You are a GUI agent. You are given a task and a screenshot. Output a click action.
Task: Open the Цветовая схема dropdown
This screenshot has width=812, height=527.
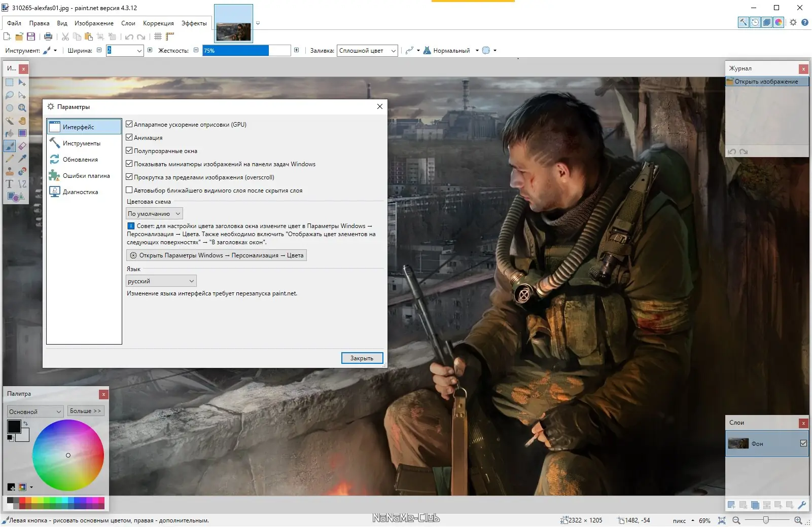(x=154, y=214)
